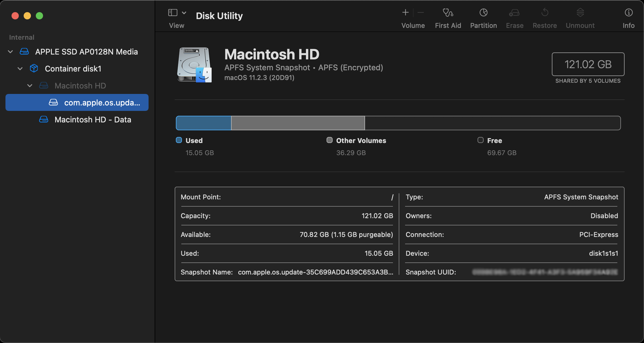Open the View options dropdown

[184, 12]
